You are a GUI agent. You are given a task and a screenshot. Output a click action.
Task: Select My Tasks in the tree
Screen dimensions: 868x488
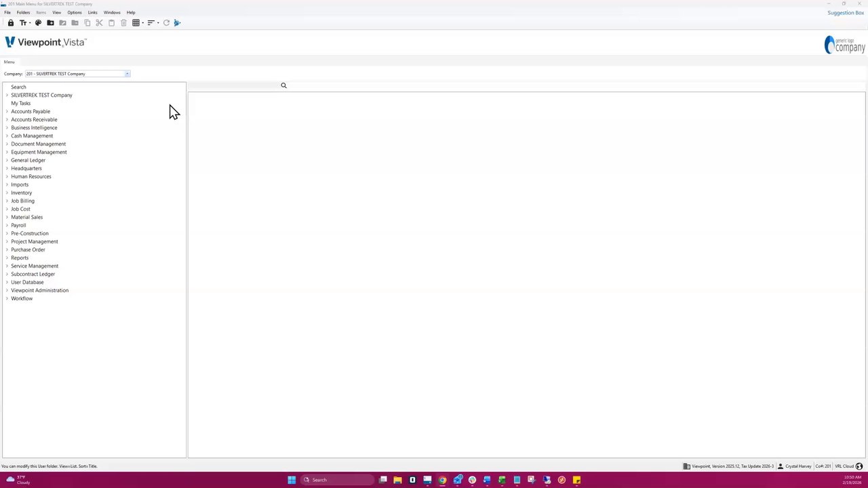click(20, 103)
